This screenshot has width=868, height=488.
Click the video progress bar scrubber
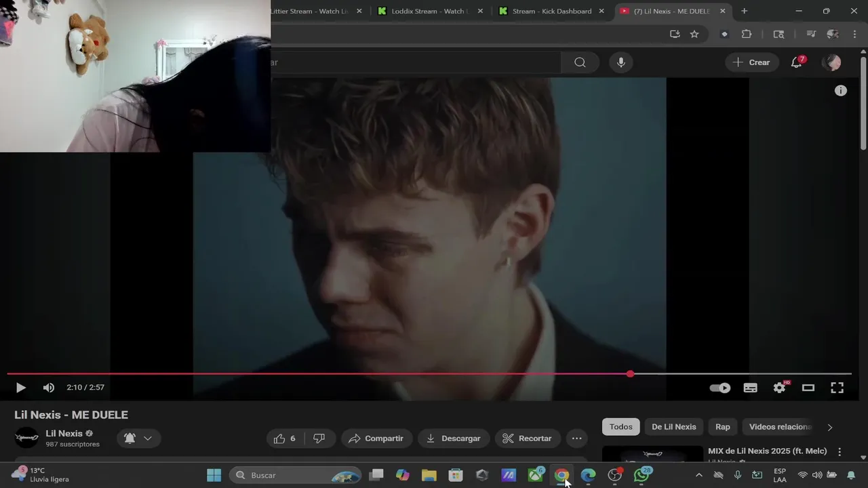[631, 373]
